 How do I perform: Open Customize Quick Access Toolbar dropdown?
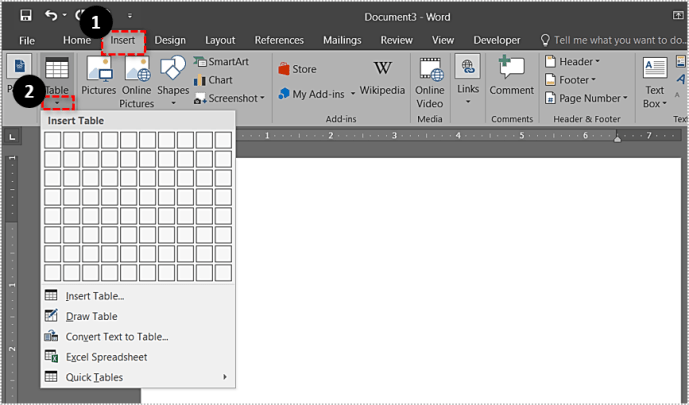point(130,16)
